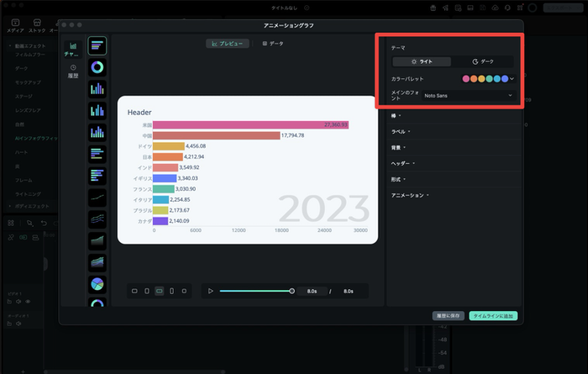The image size is (588, 374).
Task: Select the ライト light theme option
Action: 422,61
